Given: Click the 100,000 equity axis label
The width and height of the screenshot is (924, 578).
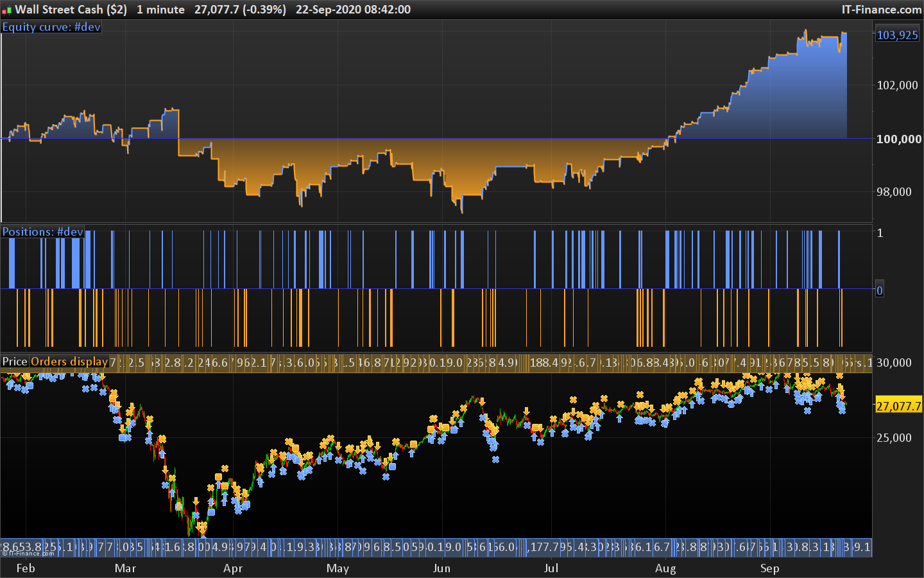Looking at the screenshot, I should [x=898, y=139].
